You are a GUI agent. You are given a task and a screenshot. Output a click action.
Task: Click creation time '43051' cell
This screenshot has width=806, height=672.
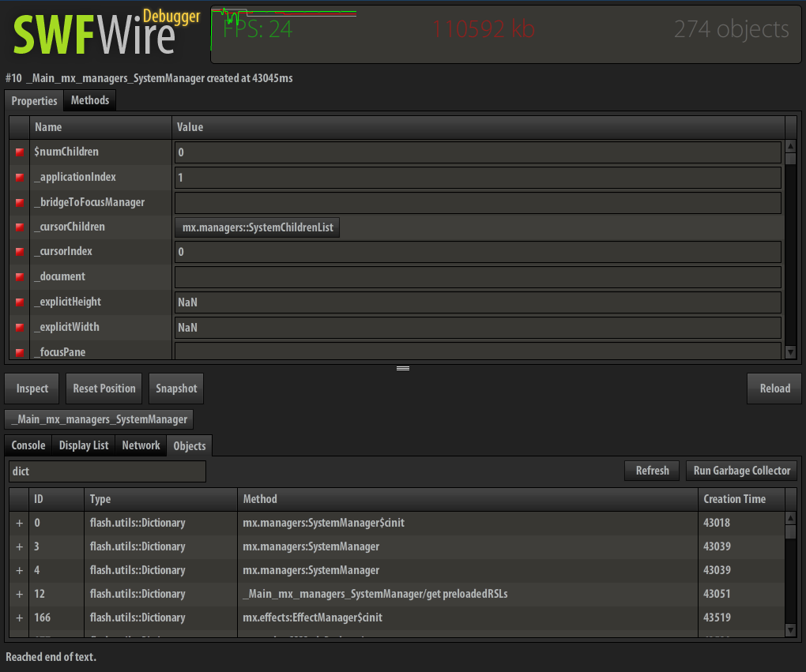tap(717, 594)
